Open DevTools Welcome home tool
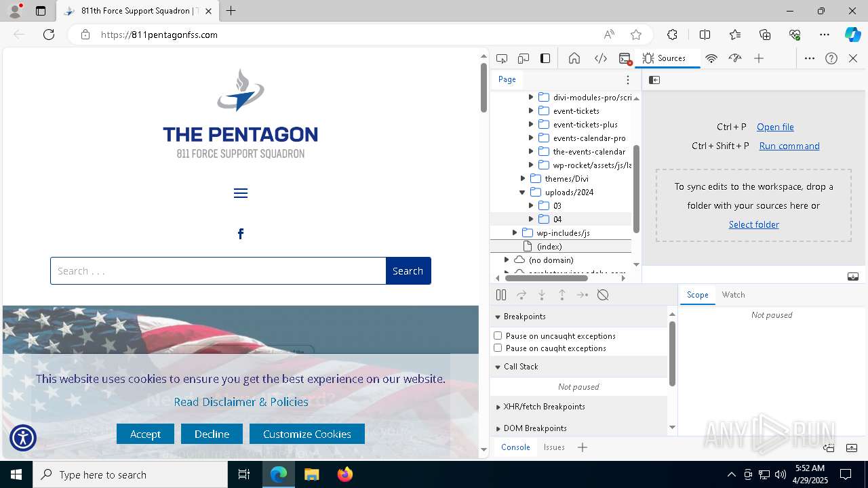Screen dimensions: 868x488 (574, 58)
